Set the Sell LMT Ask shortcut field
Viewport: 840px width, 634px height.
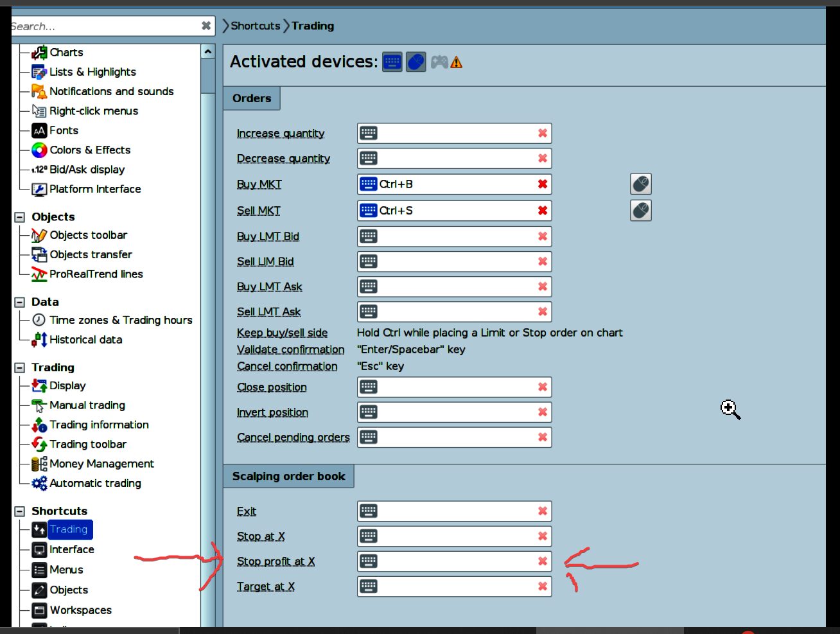[455, 312]
